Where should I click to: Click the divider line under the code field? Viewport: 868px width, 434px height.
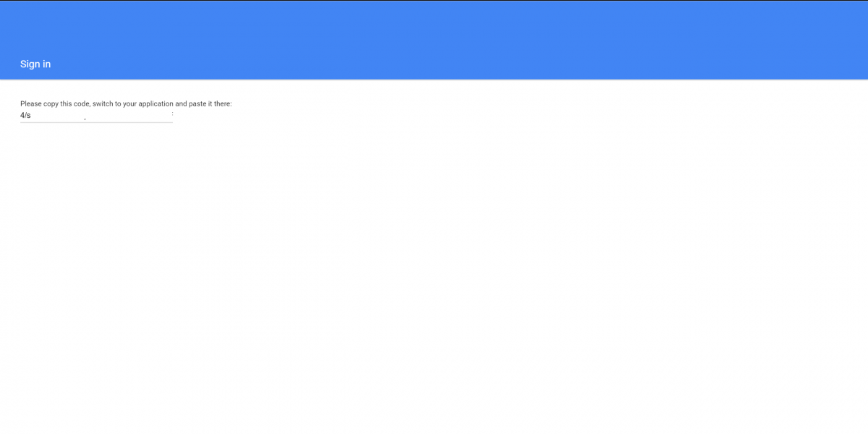click(x=96, y=123)
